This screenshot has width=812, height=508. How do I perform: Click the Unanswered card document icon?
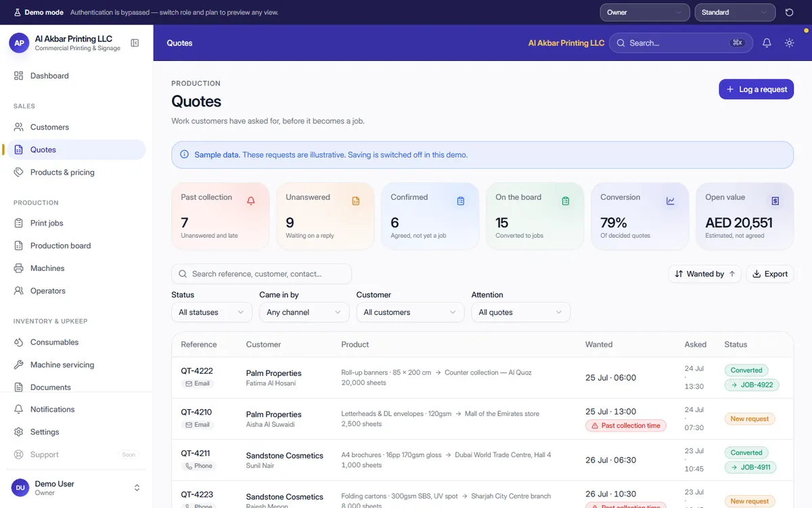[x=356, y=200]
